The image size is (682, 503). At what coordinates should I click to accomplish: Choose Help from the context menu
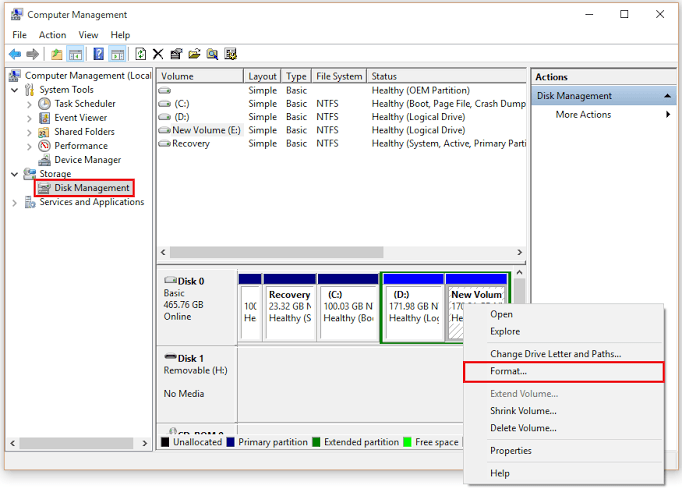[x=564, y=473]
